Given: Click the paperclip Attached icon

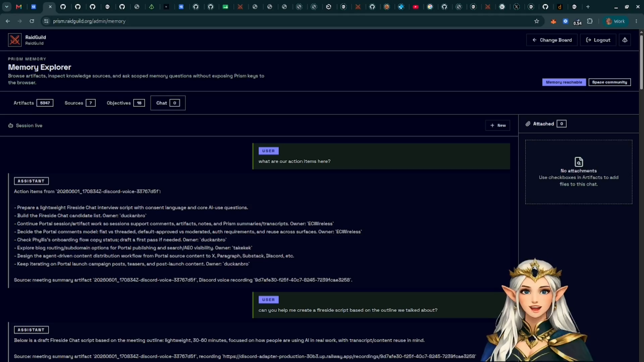Looking at the screenshot, I should pyautogui.click(x=528, y=124).
